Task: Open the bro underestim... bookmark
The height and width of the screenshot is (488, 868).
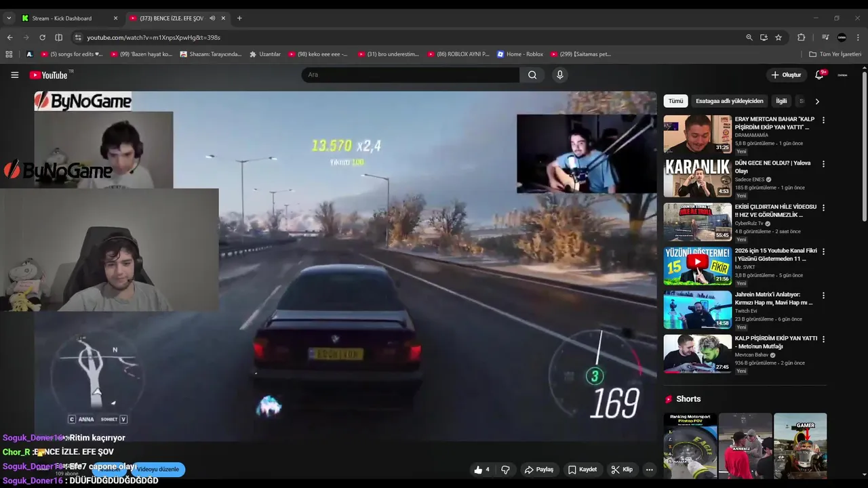Action: pos(389,54)
